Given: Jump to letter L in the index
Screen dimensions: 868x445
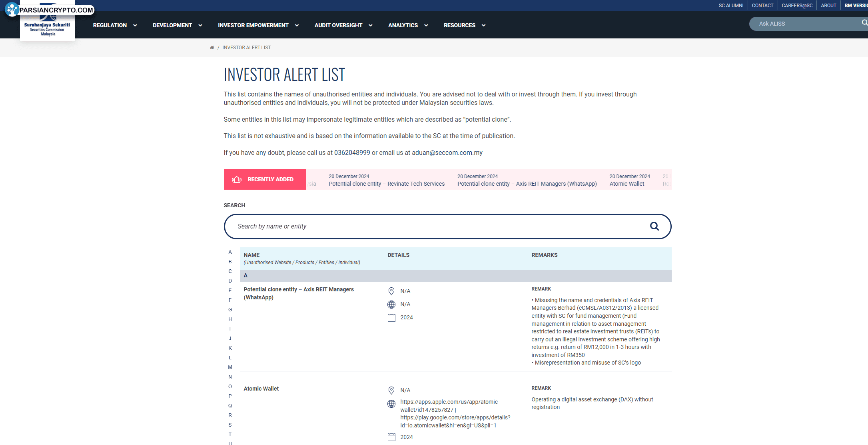Looking at the screenshot, I should coord(230,358).
